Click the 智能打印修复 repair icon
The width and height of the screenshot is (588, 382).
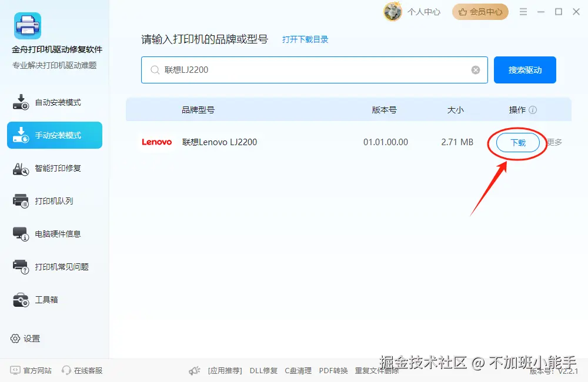tap(21, 169)
